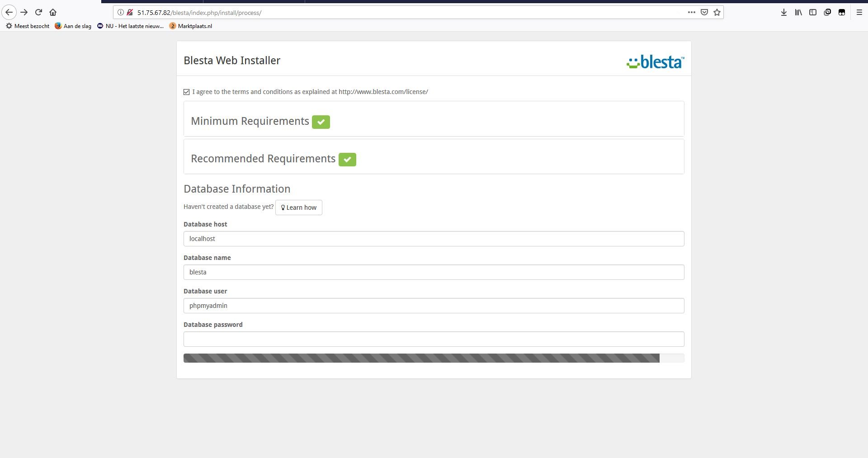Click the browser forward arrow button
The image size is (868, 458).
pos(24,12)
